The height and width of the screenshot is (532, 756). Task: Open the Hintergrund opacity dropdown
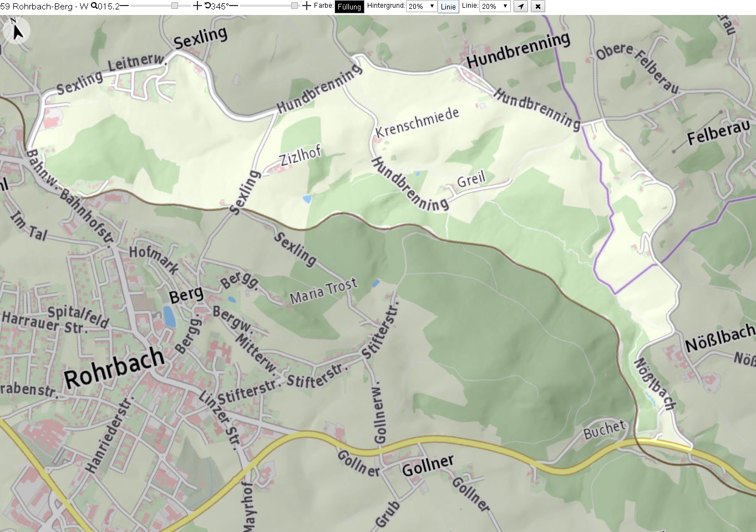[422, 6]
